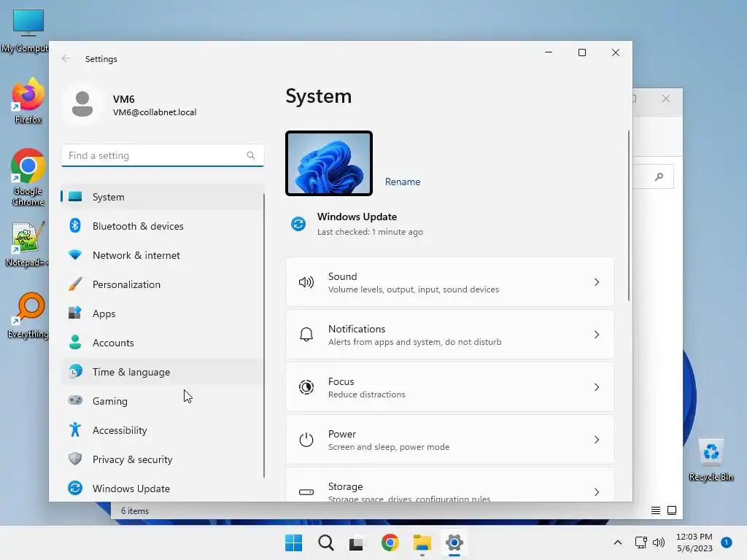Click search icon in background window
Image resolution: width=747 pixels, height=560 pixels.
pos(659,176)
